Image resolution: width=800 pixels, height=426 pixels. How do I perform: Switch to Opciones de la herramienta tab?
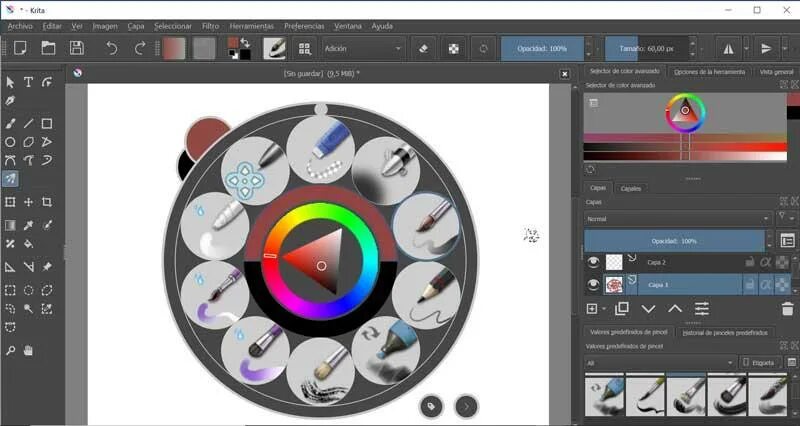tap(709, 72)
